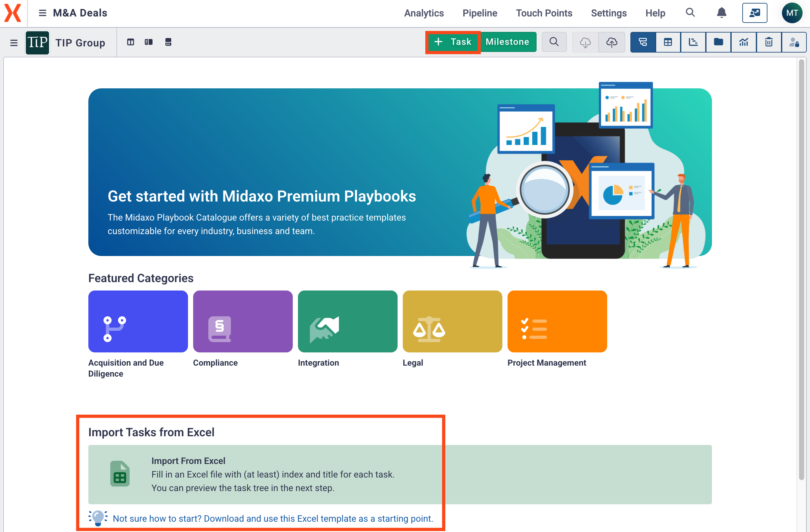Click the cloud upload icon

(612, 42)
